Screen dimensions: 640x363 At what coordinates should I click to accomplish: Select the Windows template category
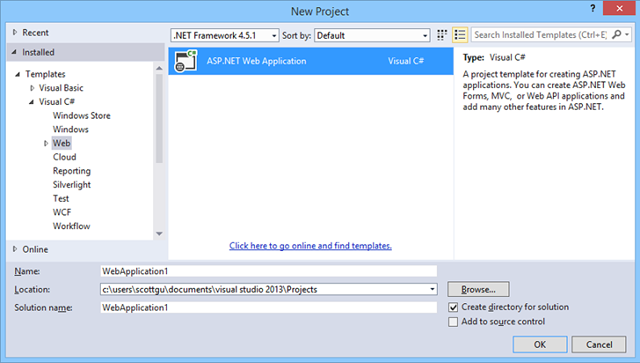[x=71, y=129]
